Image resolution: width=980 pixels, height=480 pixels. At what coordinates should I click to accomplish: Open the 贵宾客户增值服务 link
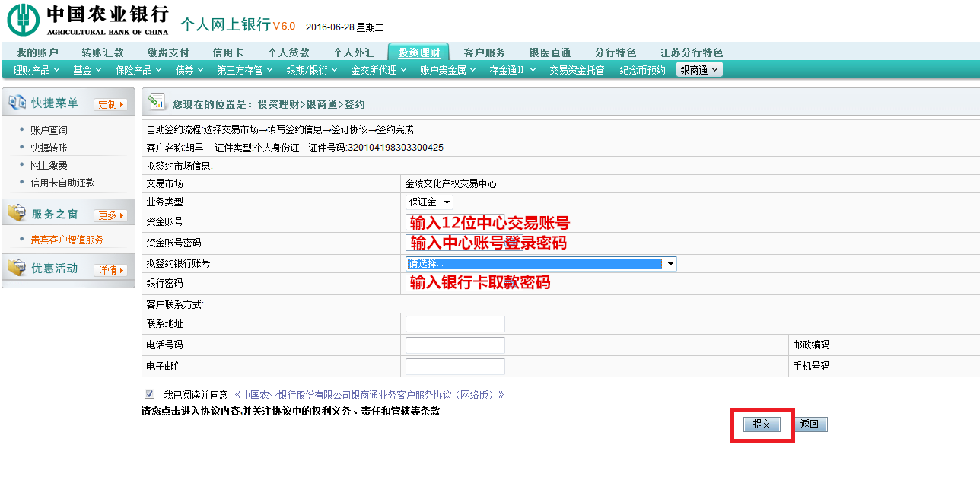(67, 240)
